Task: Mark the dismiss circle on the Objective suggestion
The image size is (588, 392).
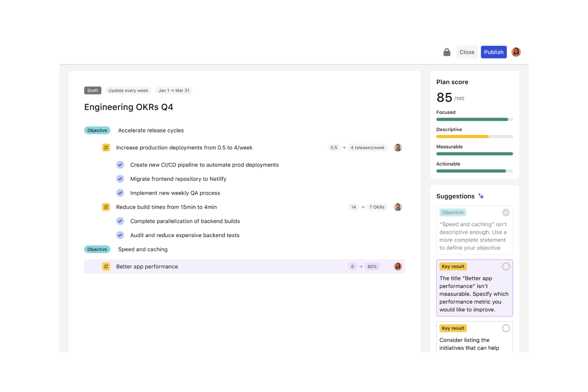Action: click(x=506, y=212)
